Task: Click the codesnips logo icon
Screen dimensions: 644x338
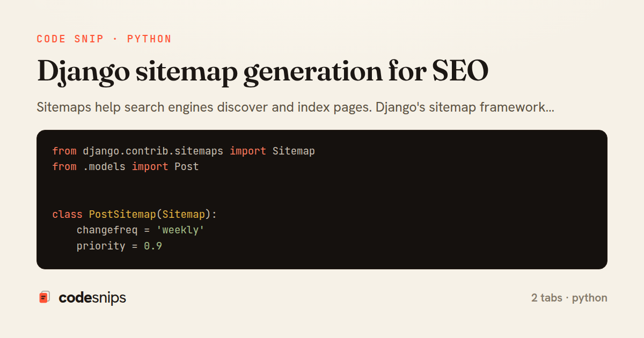Action: pos(45,297)
